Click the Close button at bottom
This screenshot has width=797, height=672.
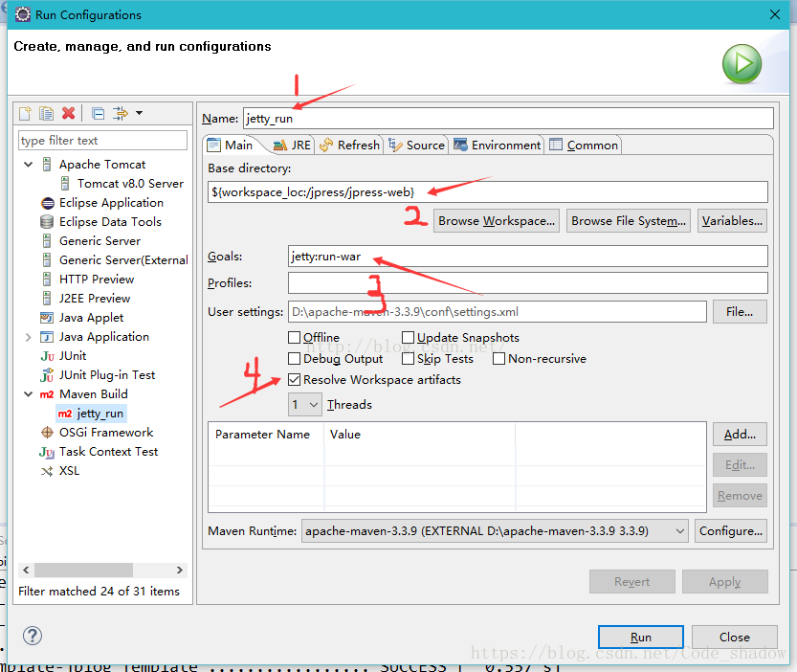735,638
